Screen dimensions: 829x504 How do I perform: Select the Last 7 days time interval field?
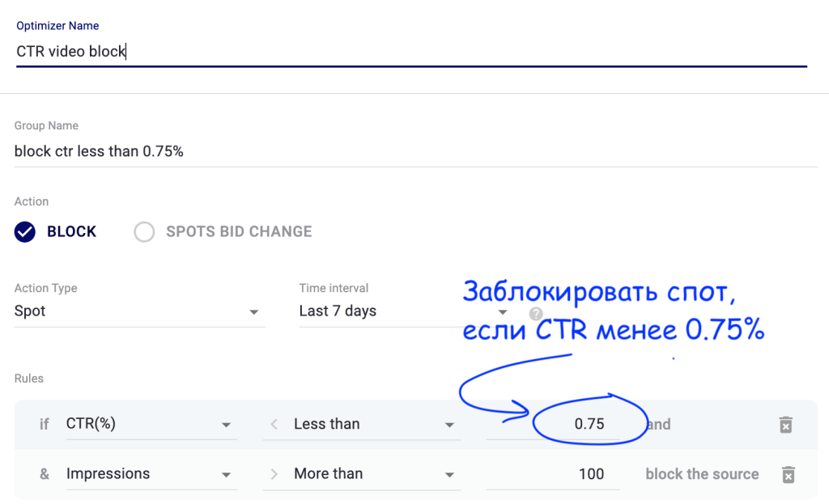click(364, 311)
